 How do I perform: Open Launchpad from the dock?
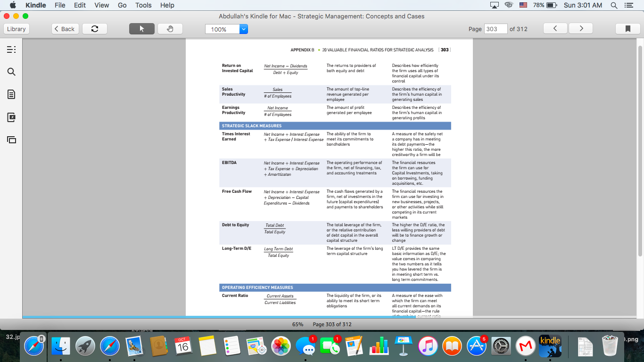click(85, 346)
